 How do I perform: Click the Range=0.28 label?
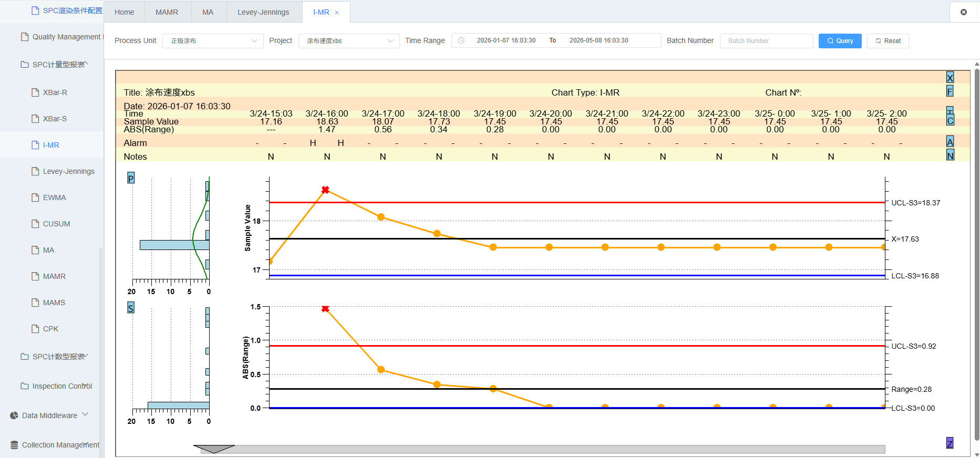coord(912,389)
